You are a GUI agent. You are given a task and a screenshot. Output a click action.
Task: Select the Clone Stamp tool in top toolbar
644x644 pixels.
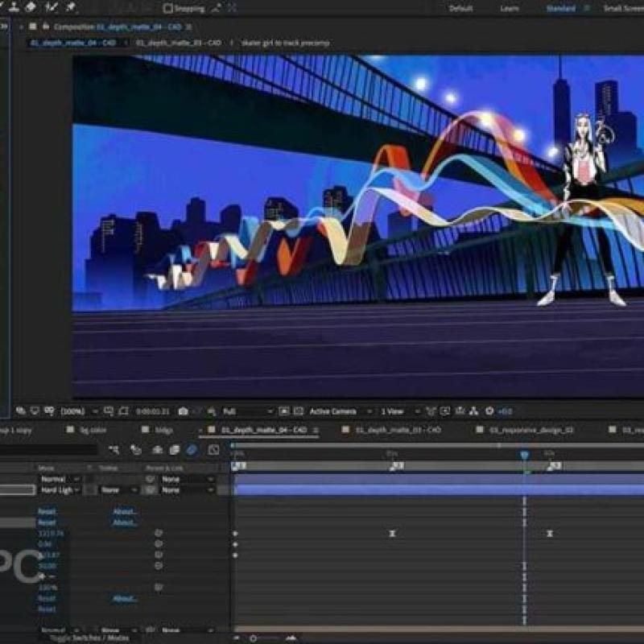14,7
